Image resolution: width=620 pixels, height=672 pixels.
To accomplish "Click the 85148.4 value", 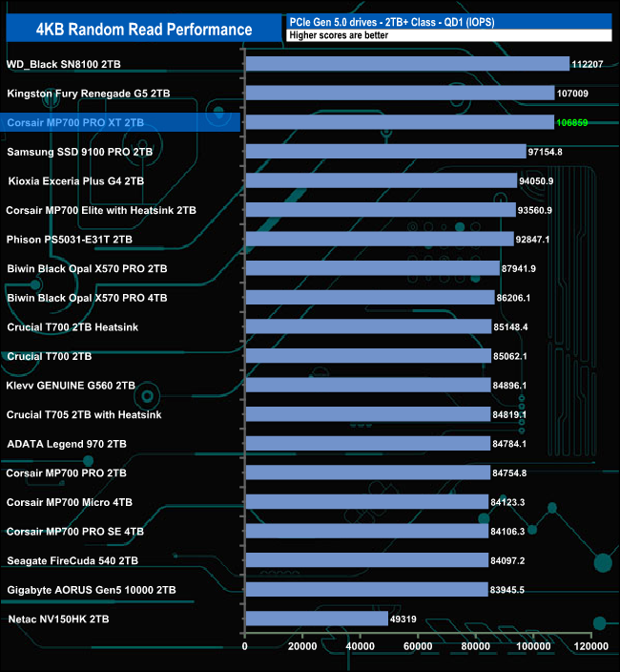I will [x=511, y=327].
